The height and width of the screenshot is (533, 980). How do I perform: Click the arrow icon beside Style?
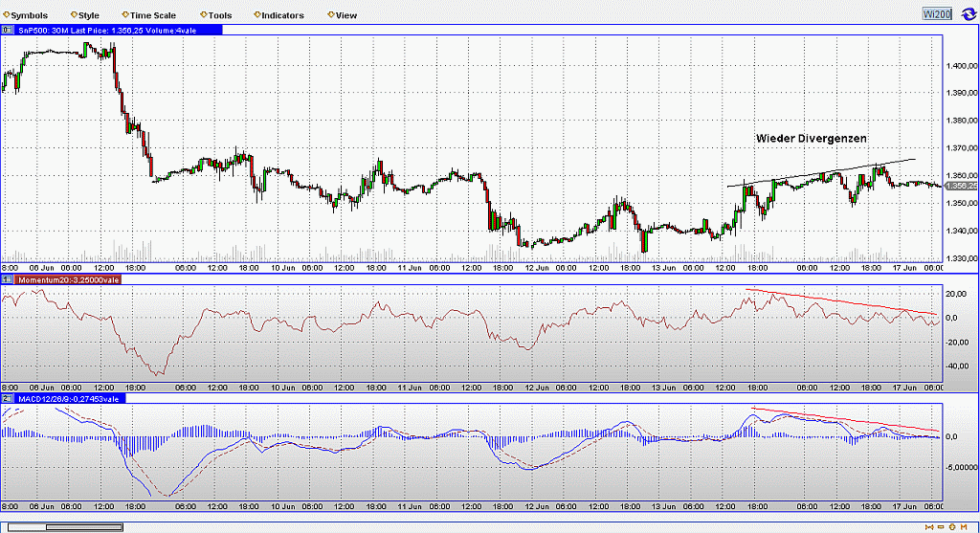[74, 14]
